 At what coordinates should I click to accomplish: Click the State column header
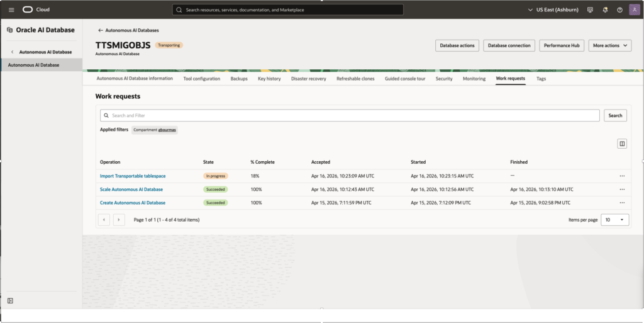[x=208, y=162]
